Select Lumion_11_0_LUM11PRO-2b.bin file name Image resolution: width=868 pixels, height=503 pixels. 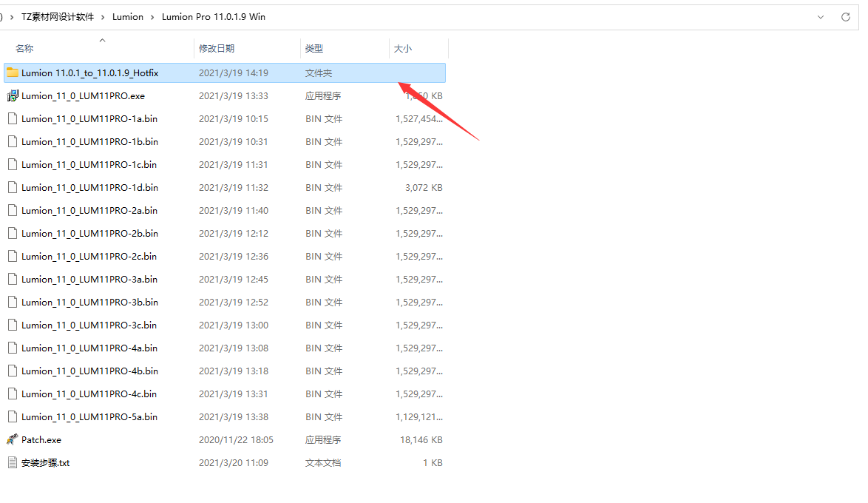point(89,233)
